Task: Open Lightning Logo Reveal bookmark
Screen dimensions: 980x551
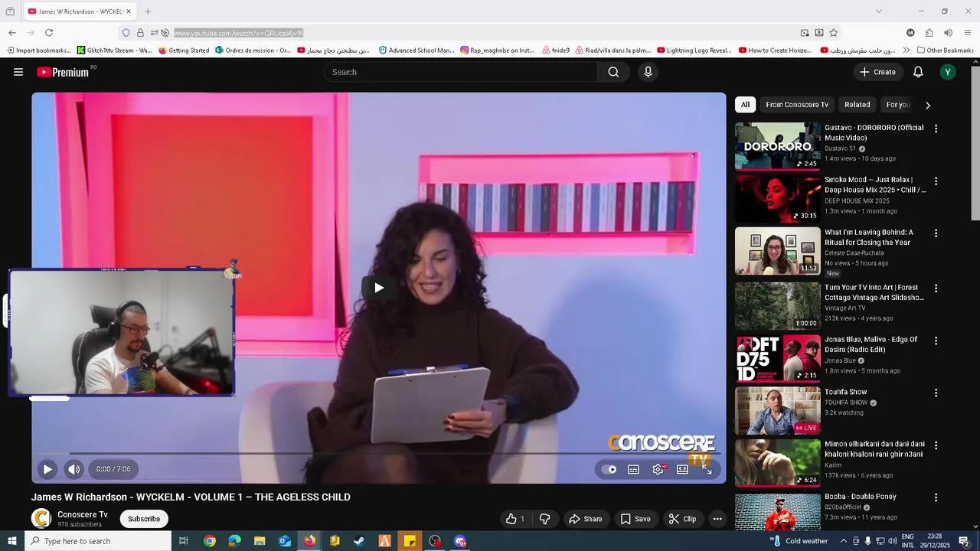Action: 694,51
